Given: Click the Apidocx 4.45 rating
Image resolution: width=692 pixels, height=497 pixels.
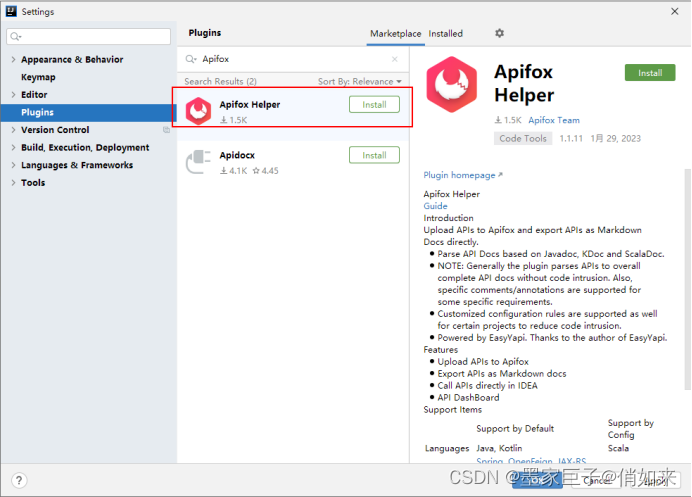Looking at the screenshot, I should point(266,171).
